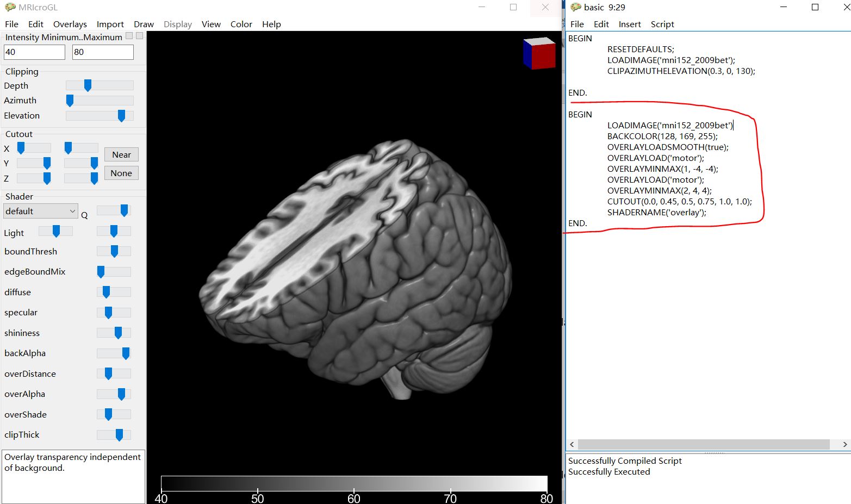Click the left scroll arrow in script editor

pyautogui.click(x=572, y=444)
